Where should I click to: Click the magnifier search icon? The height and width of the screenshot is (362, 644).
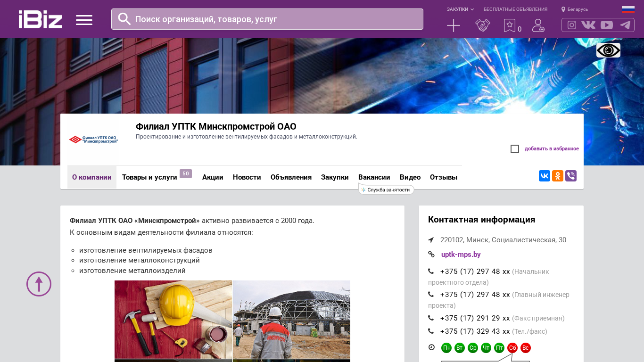(x=124, y=19)
